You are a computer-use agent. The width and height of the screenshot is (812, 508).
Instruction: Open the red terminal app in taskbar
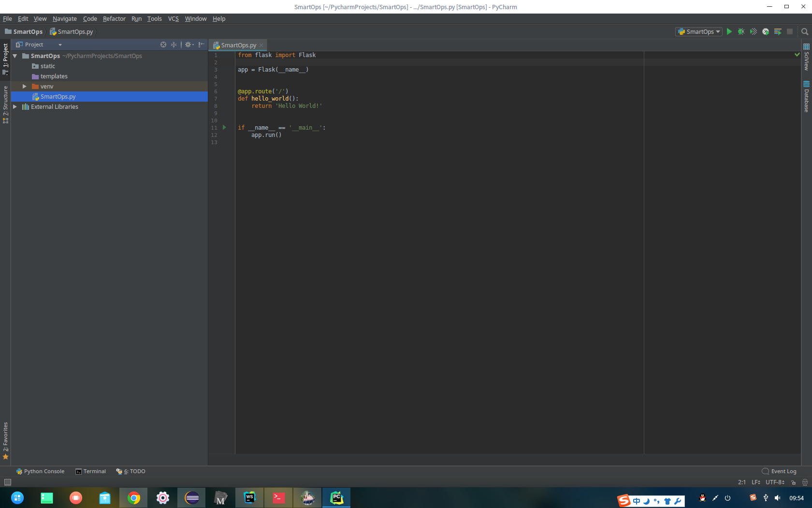coord(278,498)
